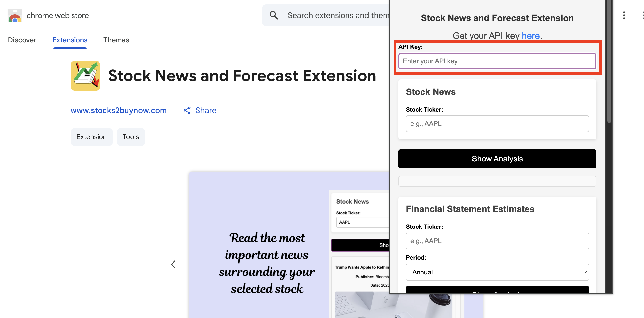The width and height of the screenshot is (644, 318).
Task: Open the Discover tab
Action: (22, 40)
